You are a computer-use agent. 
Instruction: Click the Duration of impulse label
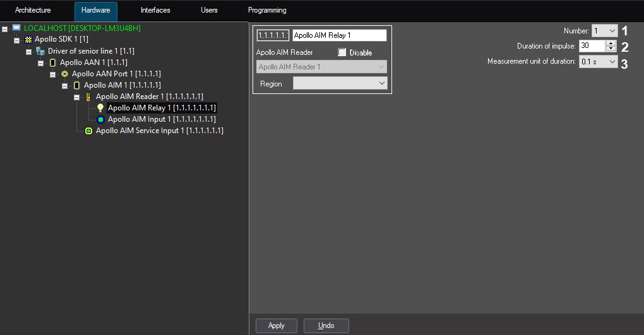[x=546, y=46]
